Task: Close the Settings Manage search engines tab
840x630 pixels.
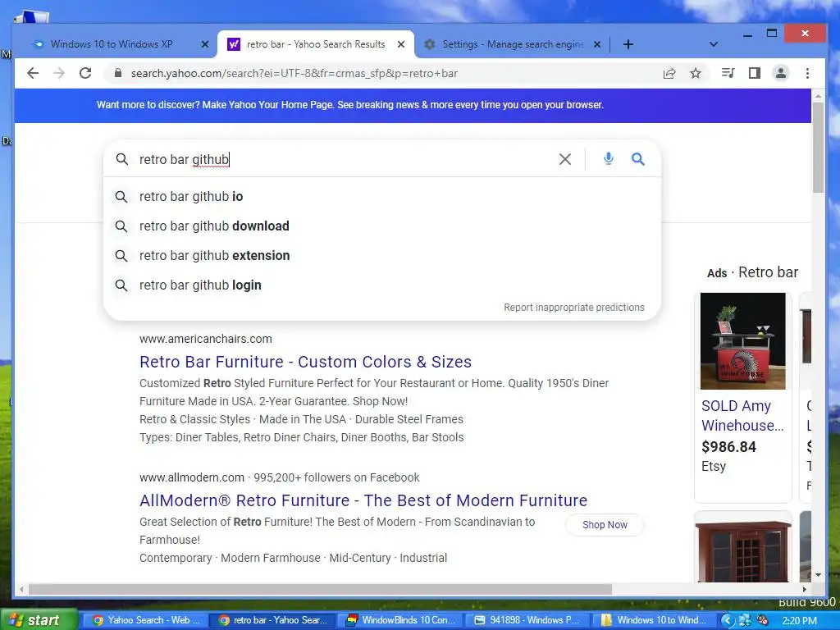Action: pyautogui.click(x=597, y=44)
